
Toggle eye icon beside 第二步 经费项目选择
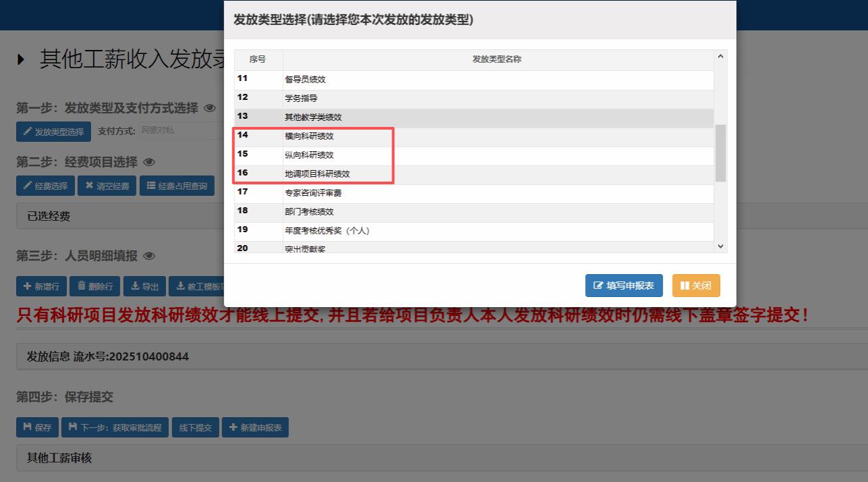(x=149, y=162)
